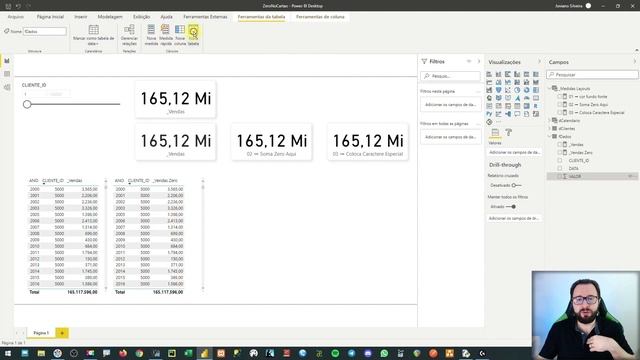Click Adicionar campos under Filtros em todas as páginas
Image resolution: width=640 pixels, height=360 pixels.
click(x=451, y=137)
